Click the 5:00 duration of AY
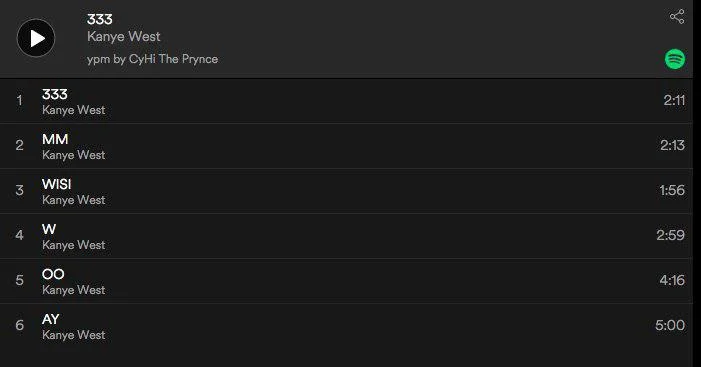This screenshot has width=701, height=367. pyautogui.click(x=670, y=325)
